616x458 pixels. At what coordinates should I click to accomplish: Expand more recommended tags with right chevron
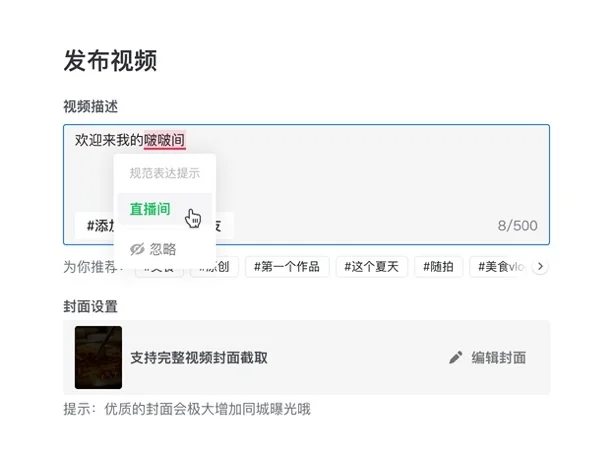click(540, 267)
